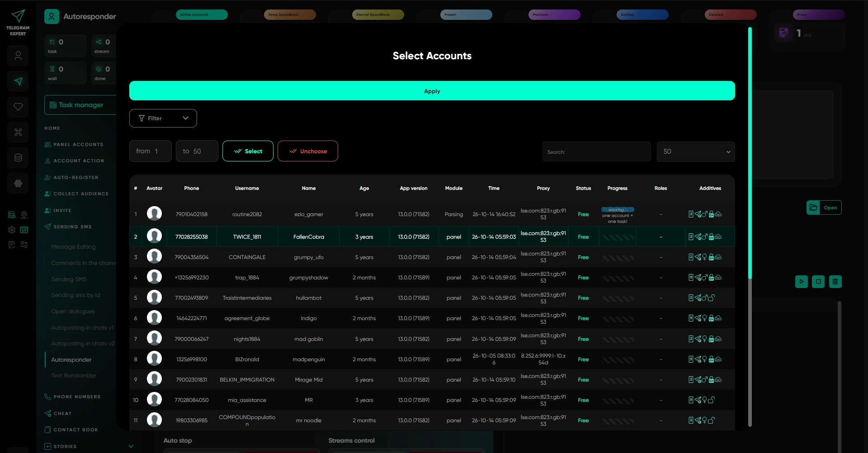
Task: Click the male gender icon in Traistintermediaries row
Action: pos(704,298)
